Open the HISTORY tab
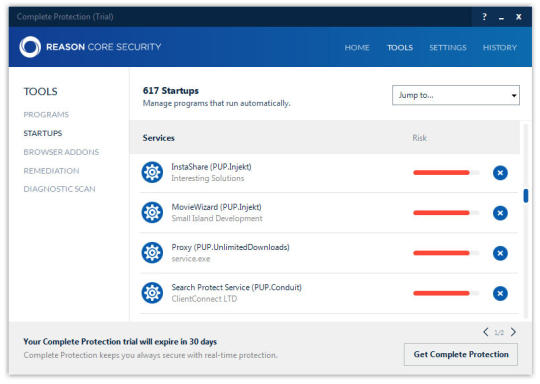The height and width of the screenshot is (384, 540). coord(500,48)
